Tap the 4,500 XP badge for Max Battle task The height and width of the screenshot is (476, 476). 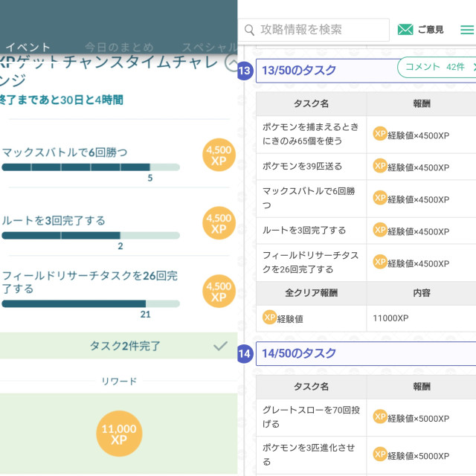tap(218, 155)
